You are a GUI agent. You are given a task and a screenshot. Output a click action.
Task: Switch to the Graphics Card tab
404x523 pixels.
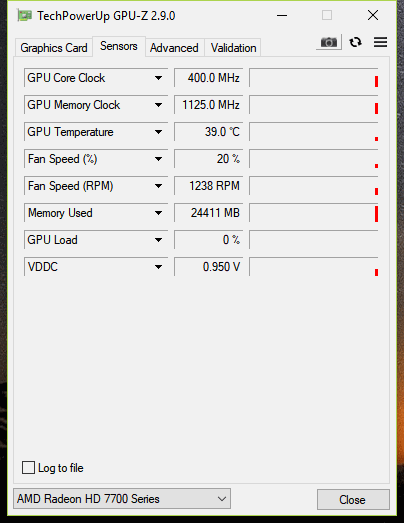54,48
